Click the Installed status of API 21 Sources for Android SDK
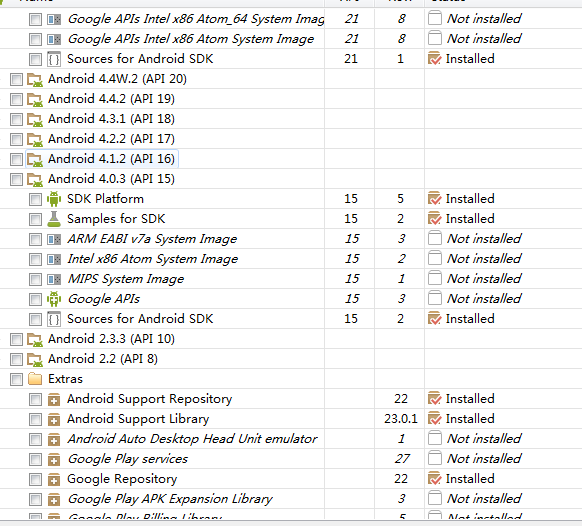The image size is (582, 526). (x=461, y=59)
